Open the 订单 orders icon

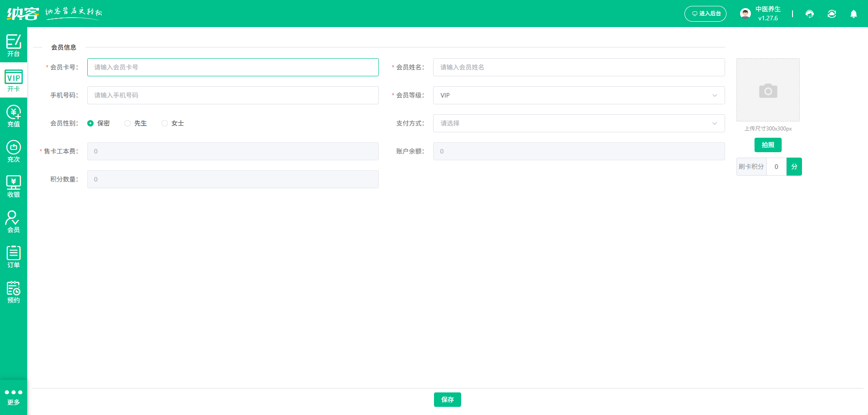(14, 257)
